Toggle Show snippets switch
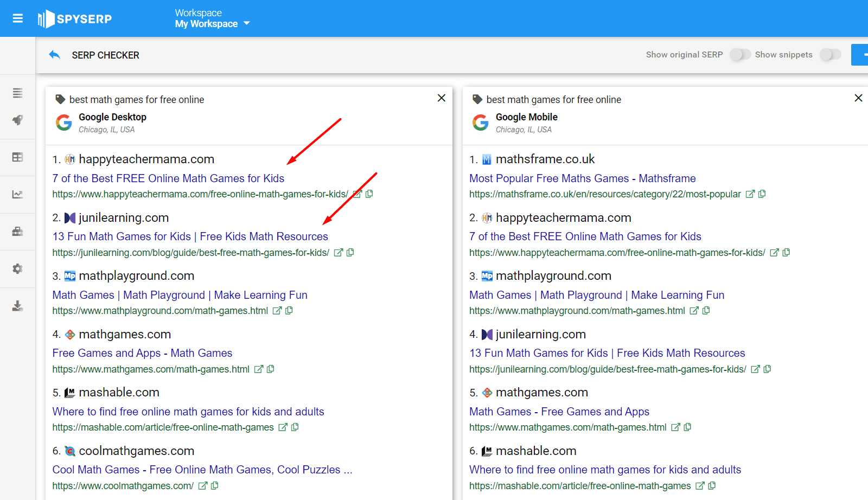This screenshot has width=868, height=500. 830,55
